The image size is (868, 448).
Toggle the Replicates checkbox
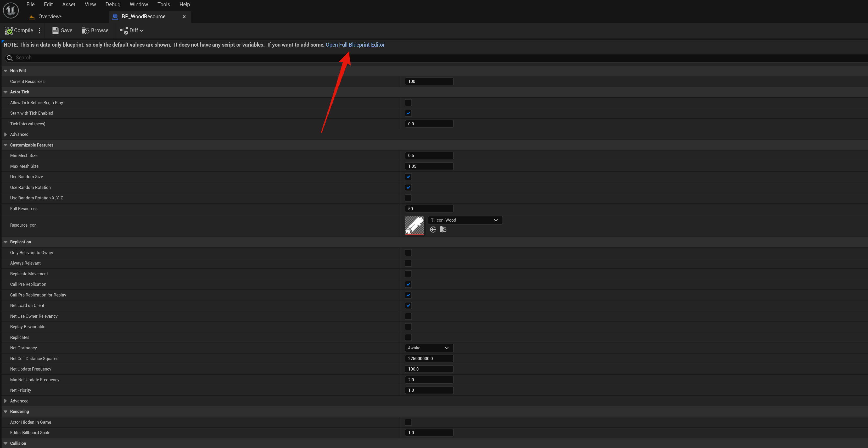point(408,338)
